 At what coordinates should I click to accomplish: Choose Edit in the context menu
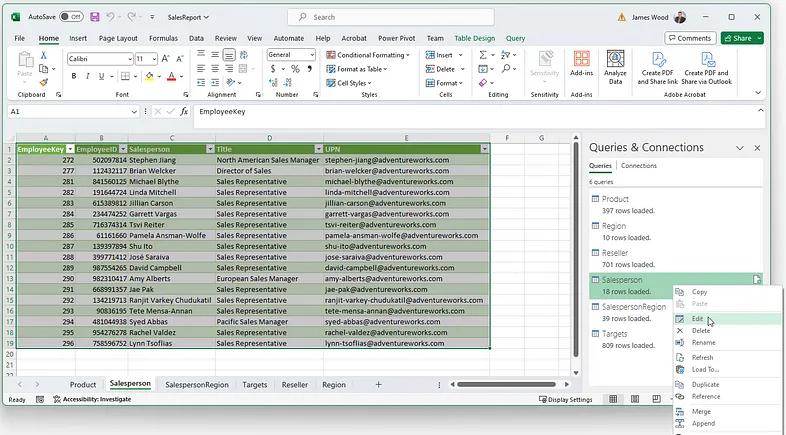(x=727, y=319)
